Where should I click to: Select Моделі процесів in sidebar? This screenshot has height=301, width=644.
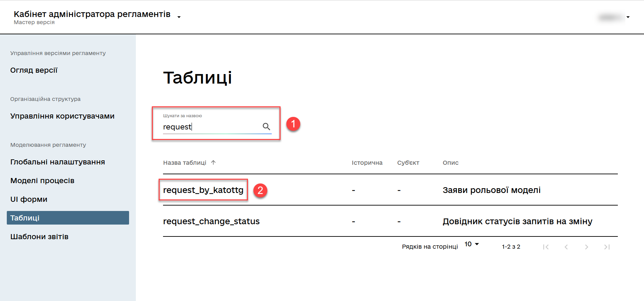(x=42, y=181)
